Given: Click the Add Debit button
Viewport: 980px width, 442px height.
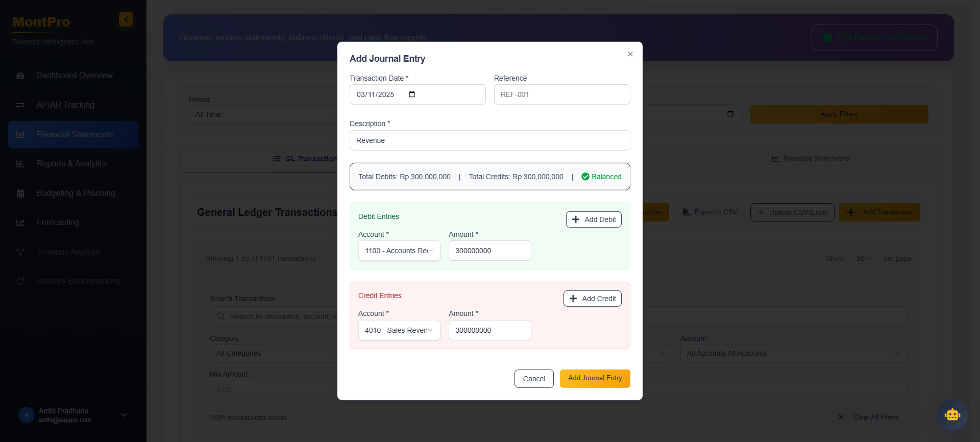Looking at the screenshot, I should click(594, 219).
